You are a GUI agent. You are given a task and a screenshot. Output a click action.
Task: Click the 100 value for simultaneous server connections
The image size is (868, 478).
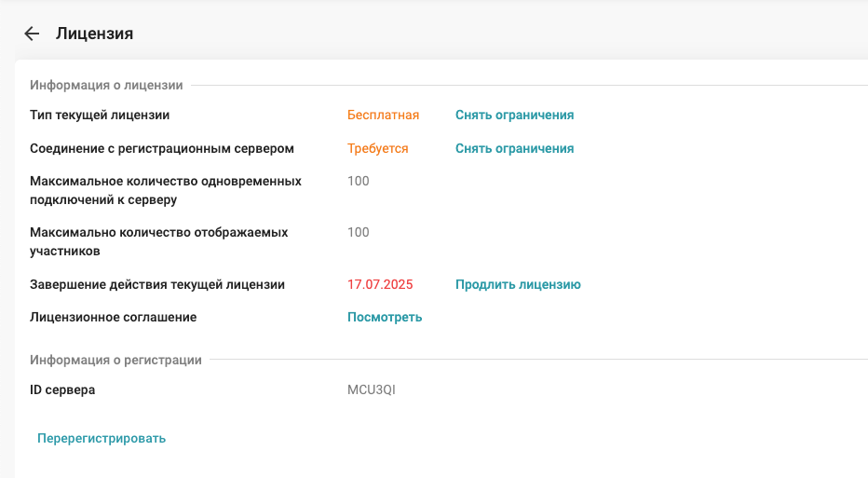click(x=358, y=182)
